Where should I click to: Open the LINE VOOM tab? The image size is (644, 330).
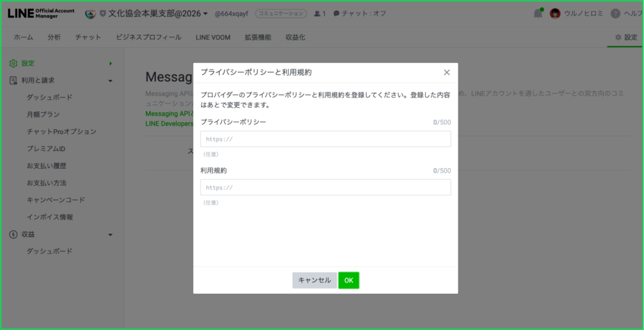pyautogui.click(x=213, y=37)
